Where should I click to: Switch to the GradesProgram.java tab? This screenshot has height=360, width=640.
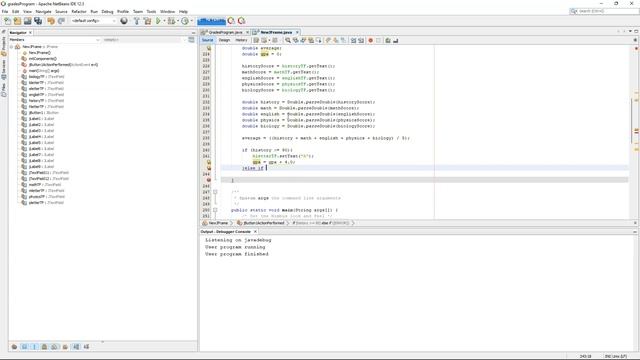(x=226, y=32)
